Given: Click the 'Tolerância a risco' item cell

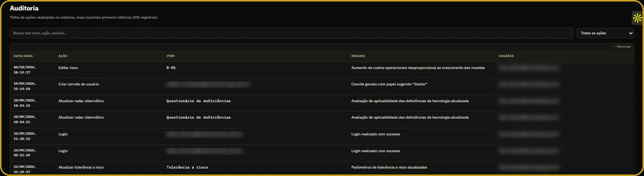Looking at the screenshot, I should 187,167.
